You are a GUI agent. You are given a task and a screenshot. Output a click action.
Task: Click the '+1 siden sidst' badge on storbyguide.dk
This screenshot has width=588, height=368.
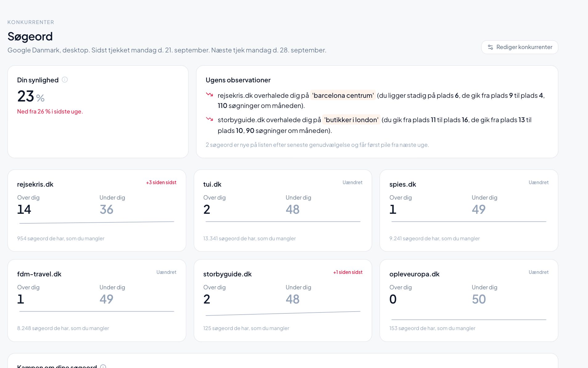pos(348,272)
